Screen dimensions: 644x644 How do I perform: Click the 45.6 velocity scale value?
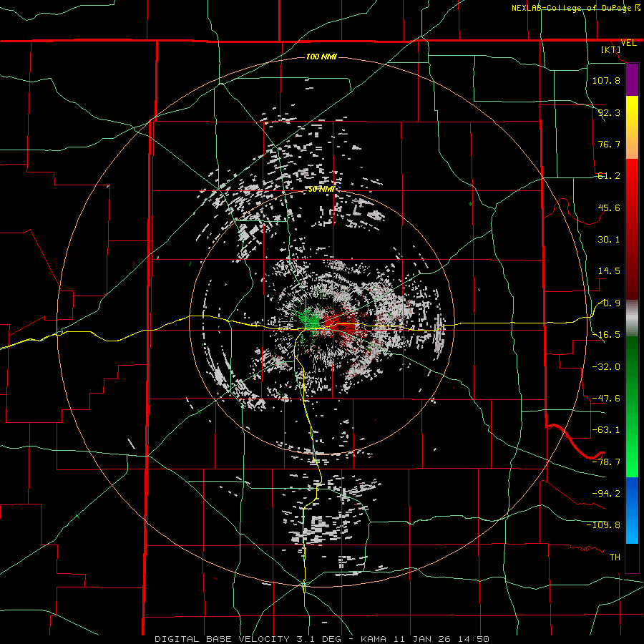click(609, 208)
